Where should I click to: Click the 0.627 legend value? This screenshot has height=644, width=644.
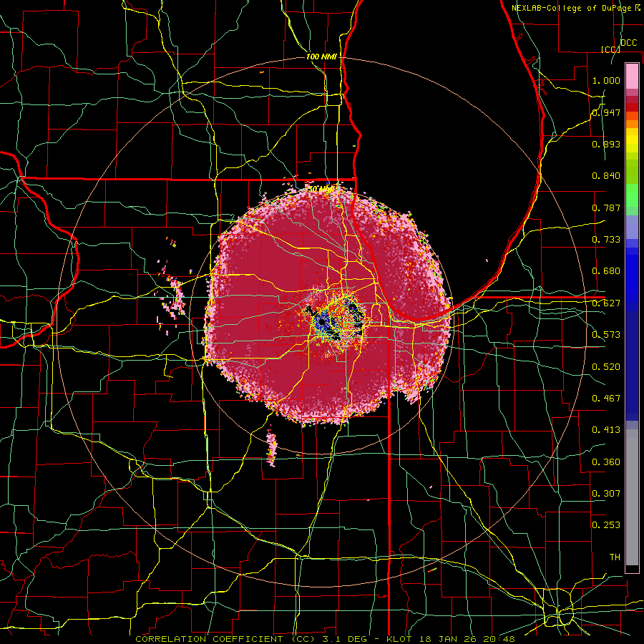click(x=606, y=303)
